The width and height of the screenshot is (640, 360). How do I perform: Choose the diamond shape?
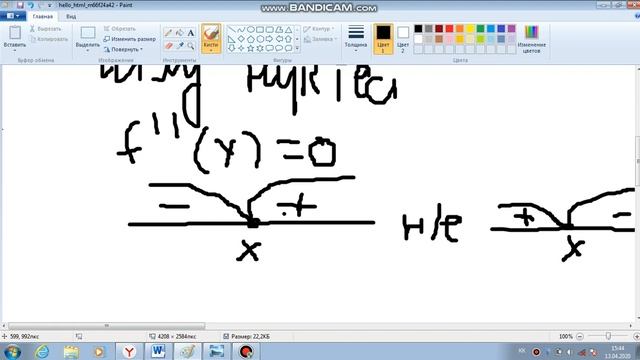pos(241,39)
